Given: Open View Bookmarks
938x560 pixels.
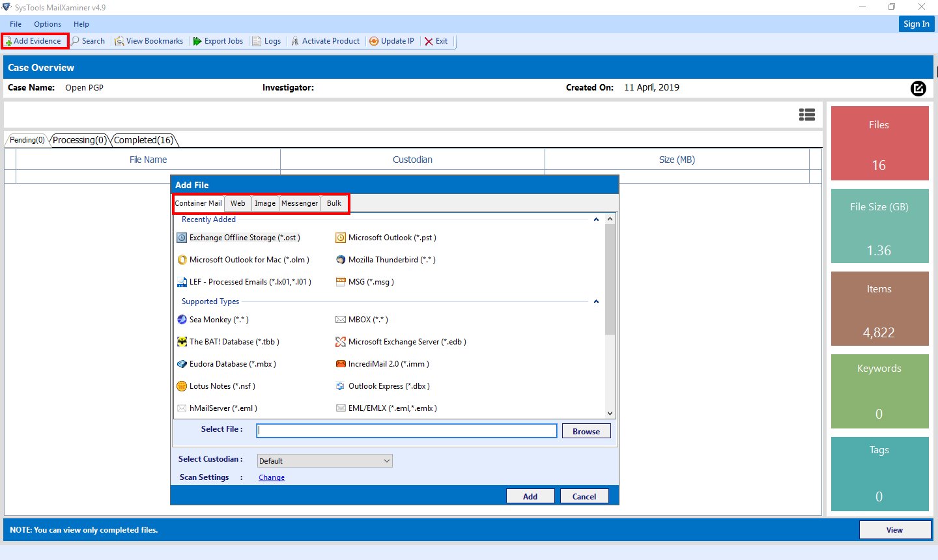Looking at the screenshot, I should [149, 41].
